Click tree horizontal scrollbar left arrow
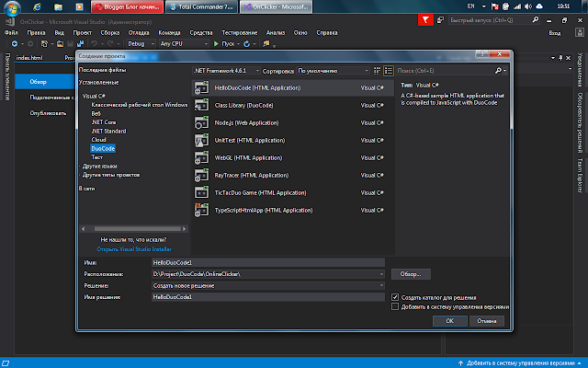 [83, 229]
